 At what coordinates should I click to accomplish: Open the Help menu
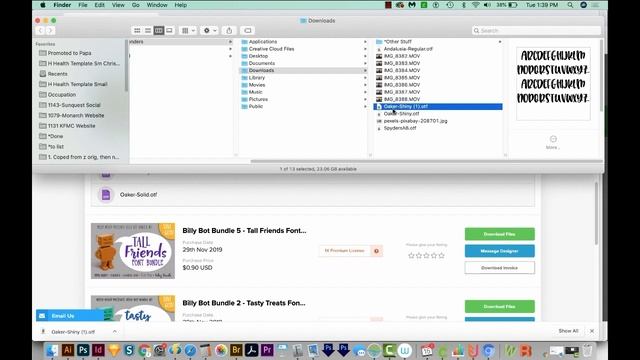pyautogui.click(x=180, y=5)
